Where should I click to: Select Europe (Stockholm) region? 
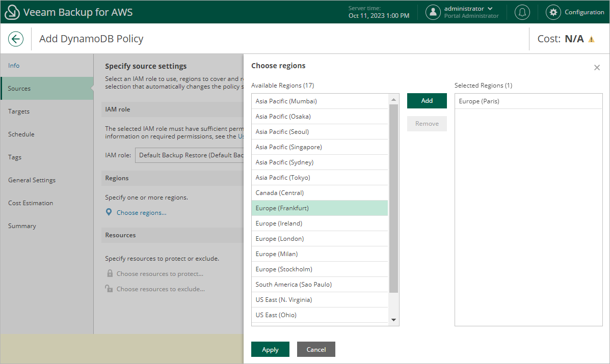pos(320,269)
